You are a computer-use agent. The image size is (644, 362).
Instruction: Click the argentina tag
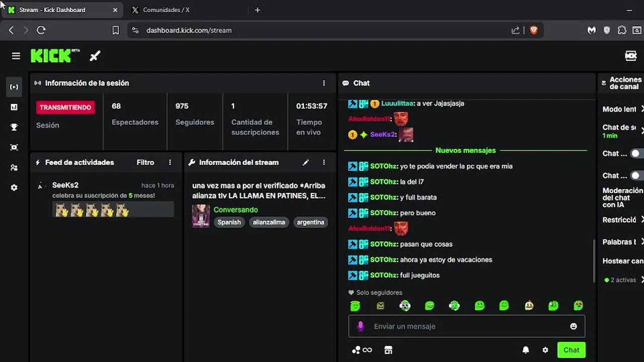(x=310, y=222)
